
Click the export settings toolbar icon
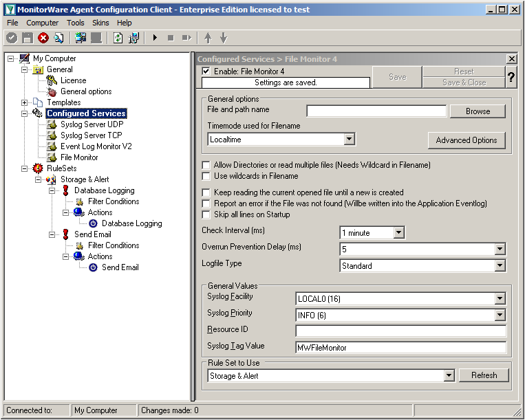click(x=133, y=38)
